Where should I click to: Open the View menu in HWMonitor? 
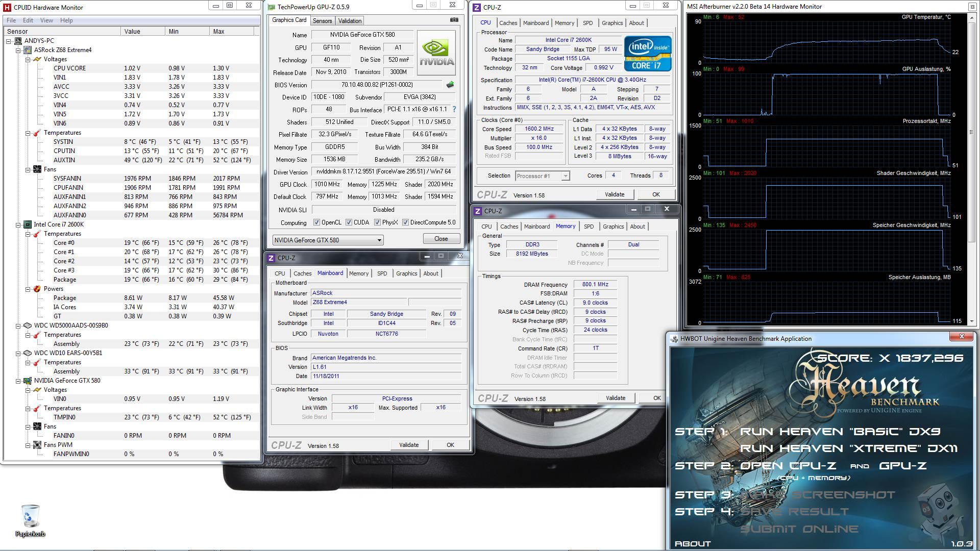pos(46,20)
